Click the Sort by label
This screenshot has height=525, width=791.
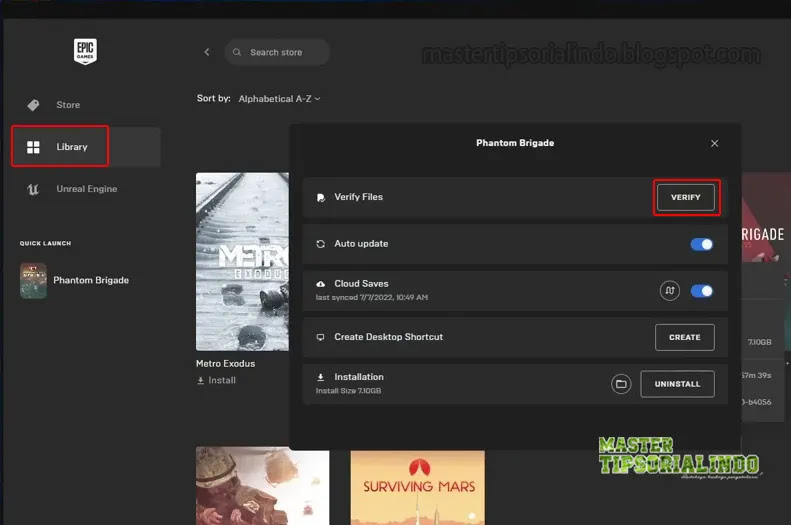point(213,98)
